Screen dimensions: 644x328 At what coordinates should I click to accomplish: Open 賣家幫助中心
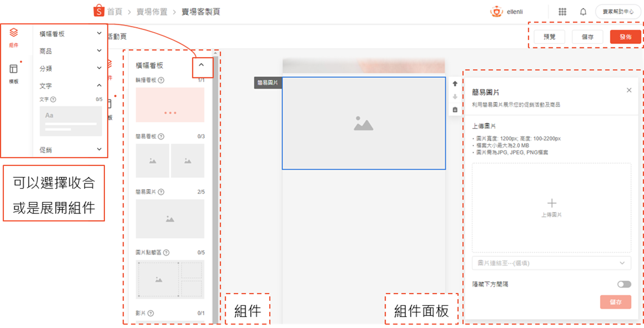(x=617, y=12)
